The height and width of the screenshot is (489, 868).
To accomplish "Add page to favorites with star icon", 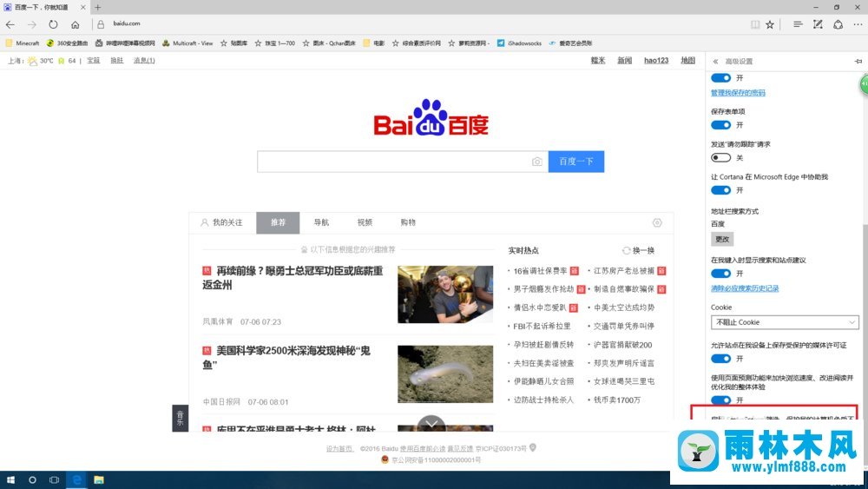I will [770, 24].
